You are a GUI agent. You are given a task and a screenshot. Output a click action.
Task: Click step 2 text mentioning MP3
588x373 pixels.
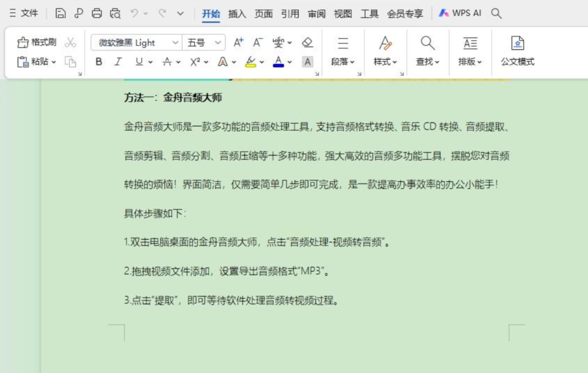(227, 271)
